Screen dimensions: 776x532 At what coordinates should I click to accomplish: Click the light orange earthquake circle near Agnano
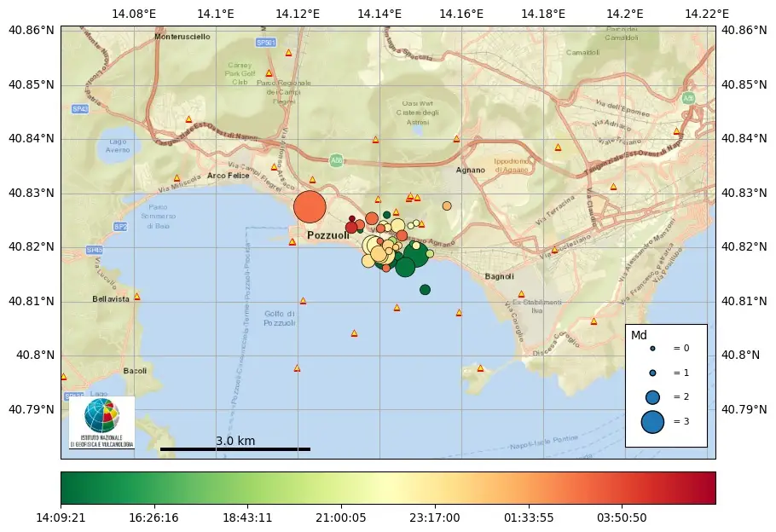[x=447, y=205]
